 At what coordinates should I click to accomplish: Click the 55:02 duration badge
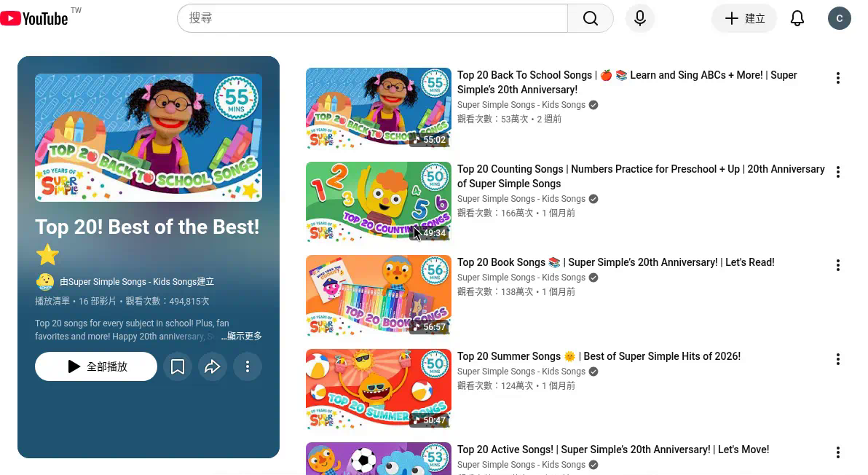pos(429,139)
